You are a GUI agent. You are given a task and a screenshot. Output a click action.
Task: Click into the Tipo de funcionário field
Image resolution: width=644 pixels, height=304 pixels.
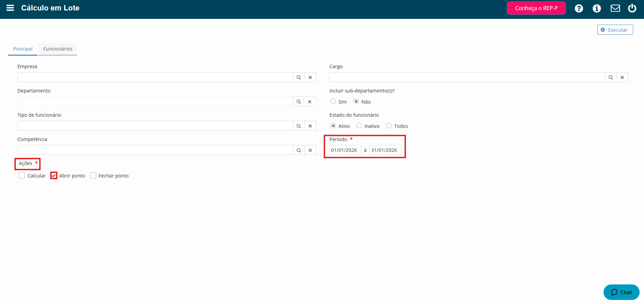155,126
